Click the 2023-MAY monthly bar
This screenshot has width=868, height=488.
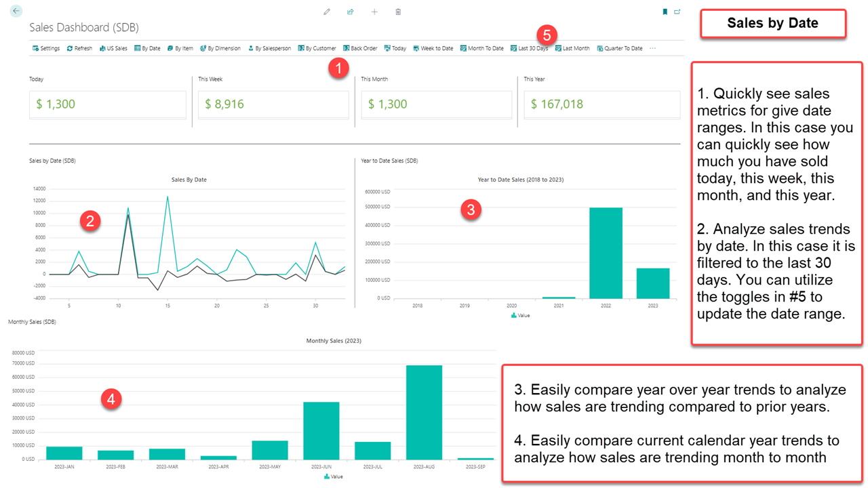coord(270,450)
